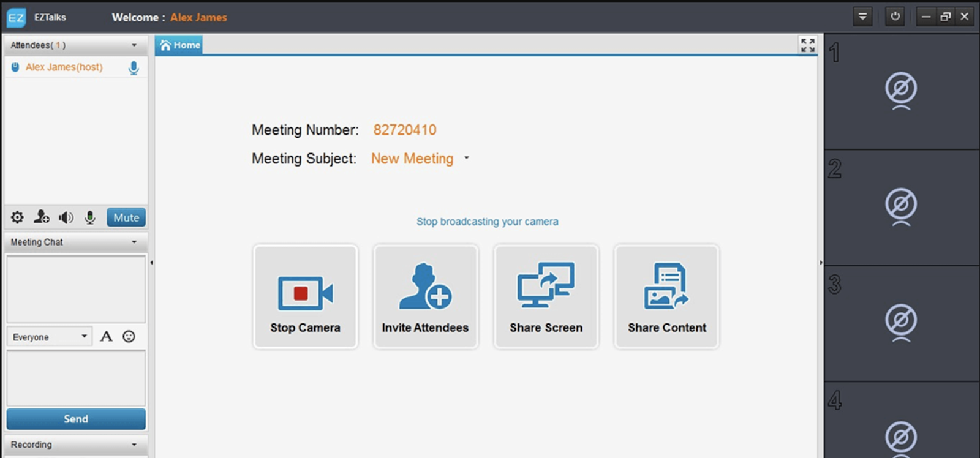Click the Alex James name in title bar

tap(198, 18)
